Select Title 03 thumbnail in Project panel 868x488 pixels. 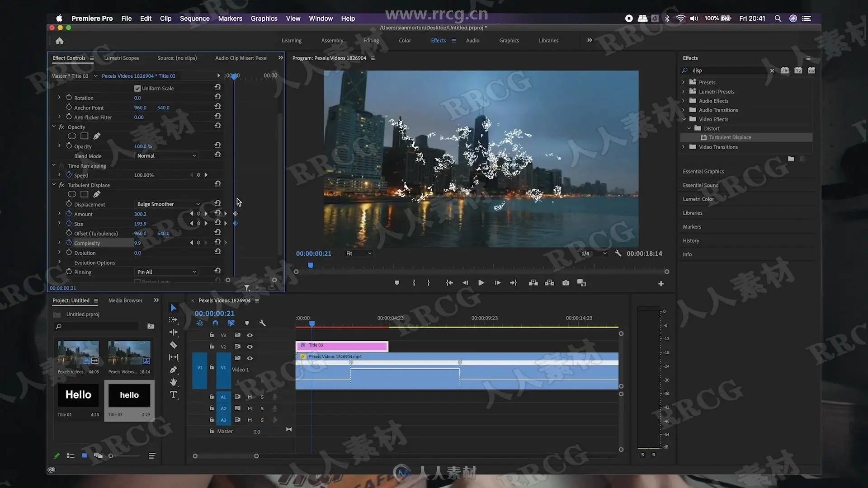click(129, 395)
